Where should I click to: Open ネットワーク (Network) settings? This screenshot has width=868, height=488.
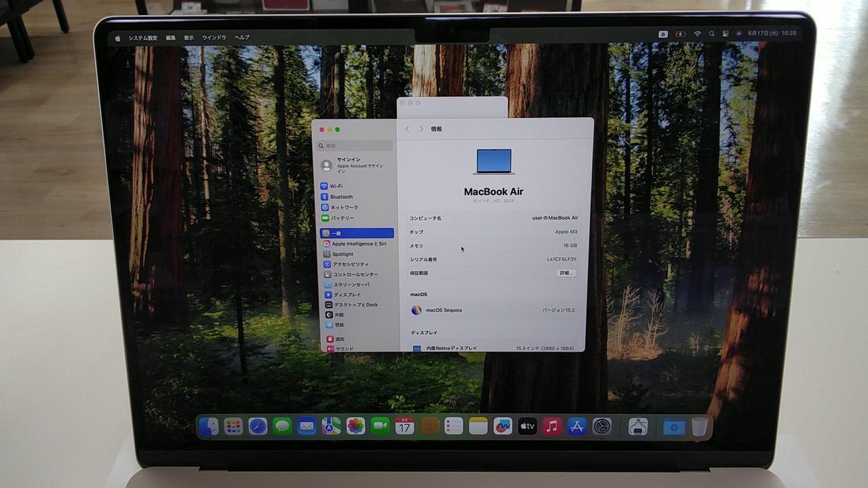[x=344, y=207]
